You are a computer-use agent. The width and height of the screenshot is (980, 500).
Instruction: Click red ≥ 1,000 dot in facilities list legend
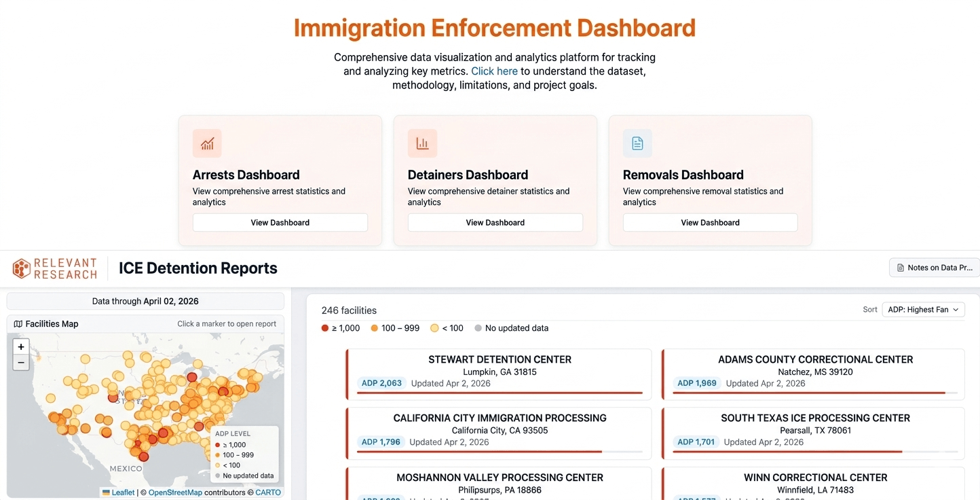[325, 328]
